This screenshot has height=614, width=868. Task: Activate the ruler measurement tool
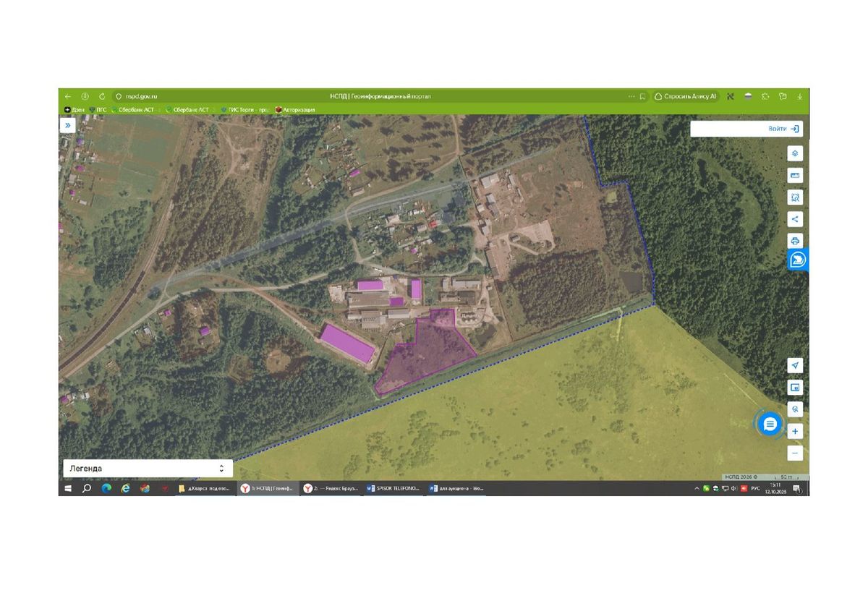coord(795,176)
